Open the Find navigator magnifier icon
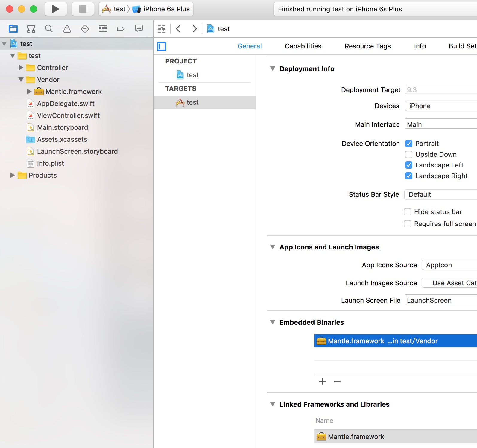 pos(49,29)
